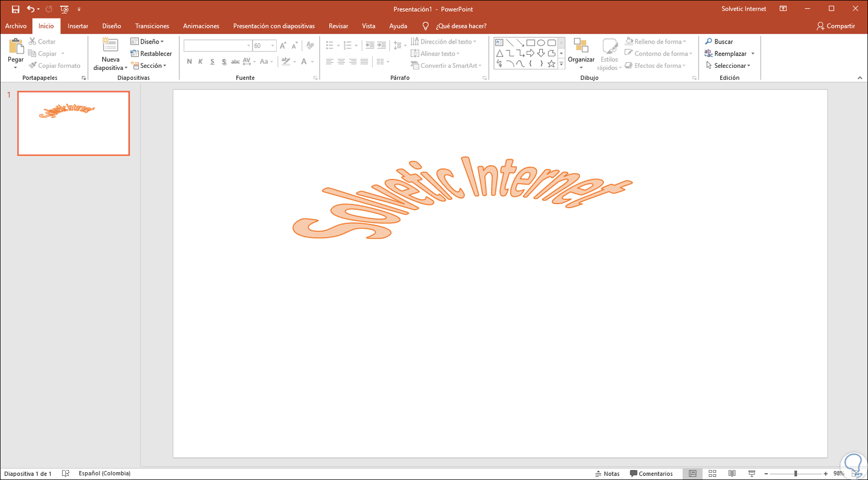Expand the Diseño layout dropdown in Diapositivas
The height and width of the screenshot is (480, 868).
[x=147, y=42]
